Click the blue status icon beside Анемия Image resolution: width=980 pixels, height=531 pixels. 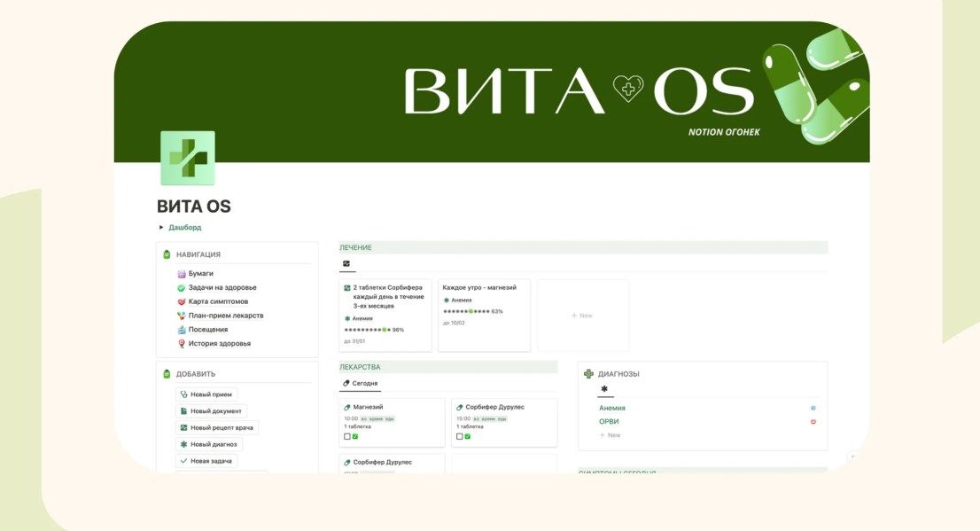813,408
